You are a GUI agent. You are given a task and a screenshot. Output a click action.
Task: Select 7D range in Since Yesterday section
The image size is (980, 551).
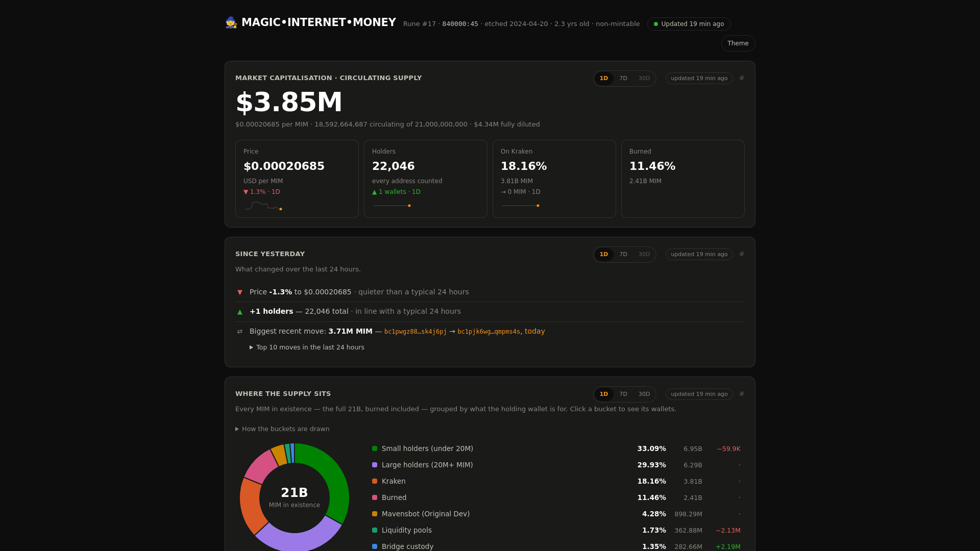click(x=623, y=255)
